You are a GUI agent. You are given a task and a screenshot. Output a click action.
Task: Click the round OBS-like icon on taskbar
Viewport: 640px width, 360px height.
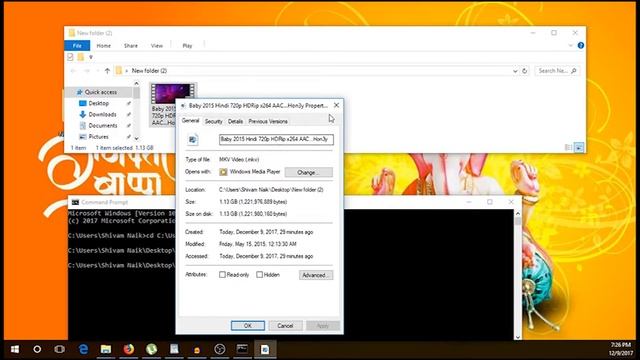(x=220, y=349)
